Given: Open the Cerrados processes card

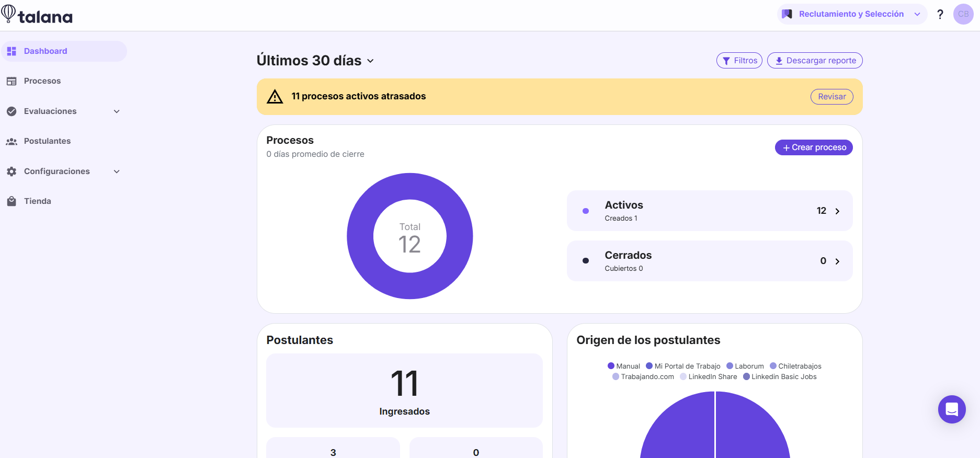Looking at the screenshot, I should tap(710, 261).
